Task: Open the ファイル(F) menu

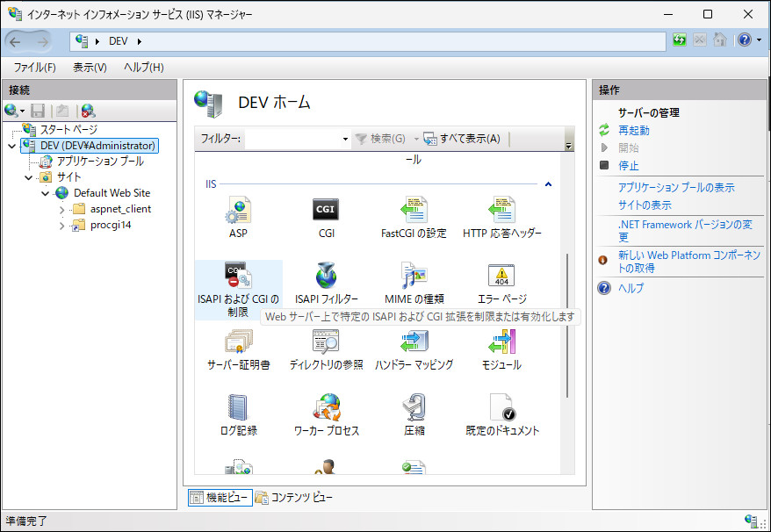Action: pos(34,68)
